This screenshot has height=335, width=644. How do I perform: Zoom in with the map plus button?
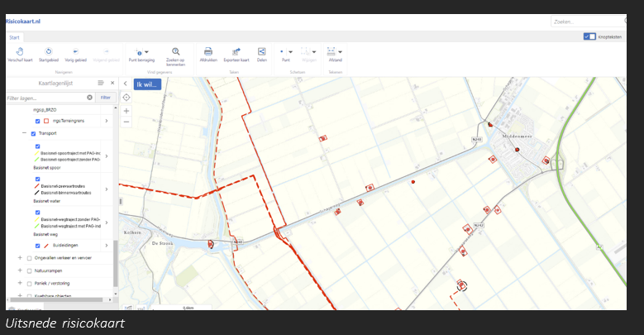pyautogui.click(x=126, y=110)
